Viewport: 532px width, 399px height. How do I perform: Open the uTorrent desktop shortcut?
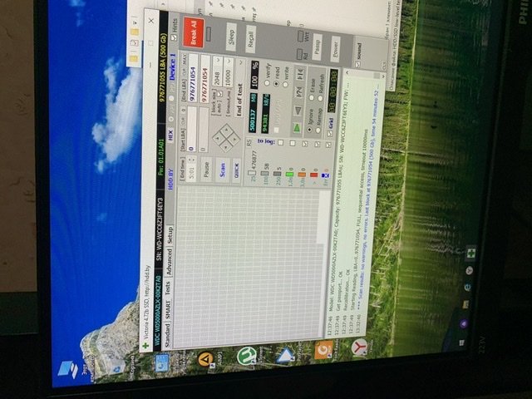tap(248, 357)
